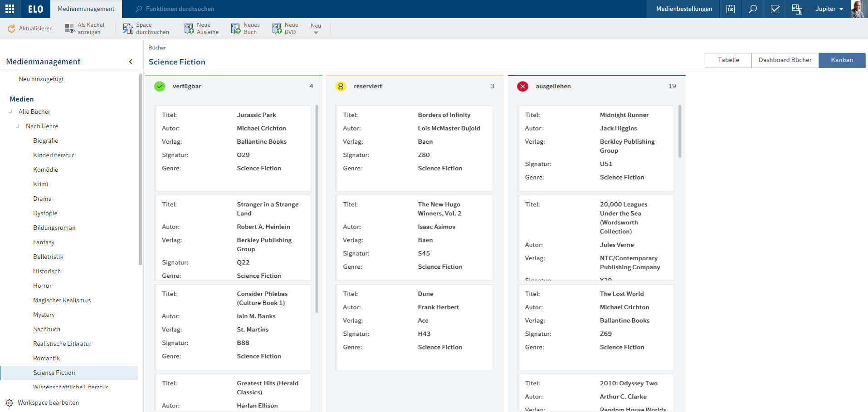The height and width of the screenshot is (412, 868).
Task: Collapse the Alle Bücher tree node
Action: click(x=10, y=111)
